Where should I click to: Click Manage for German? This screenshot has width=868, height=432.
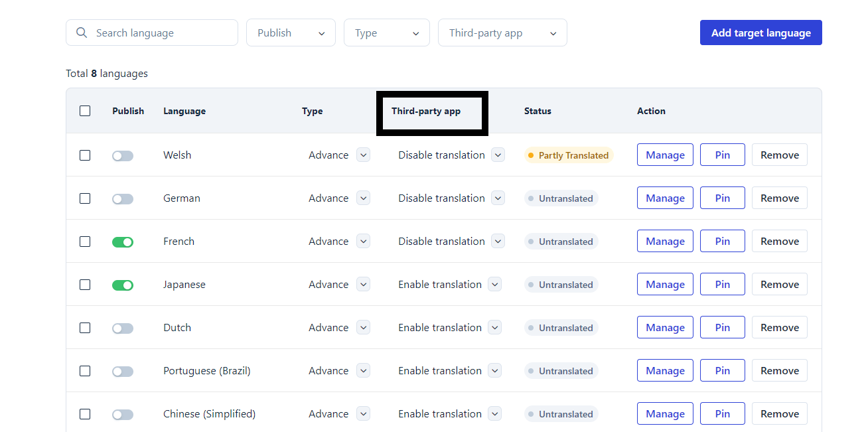tap(665, 198)
